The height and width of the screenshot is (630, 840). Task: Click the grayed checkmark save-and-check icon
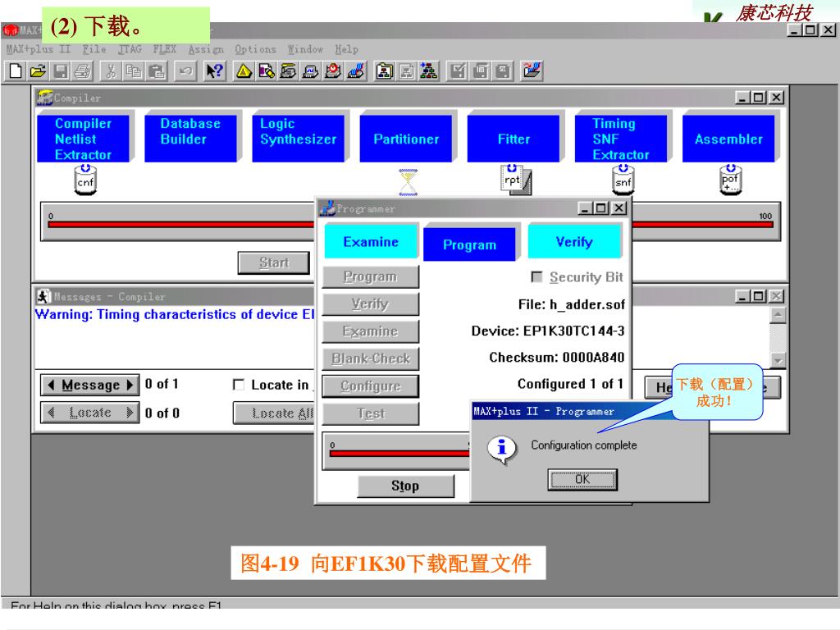click(458, 71)
